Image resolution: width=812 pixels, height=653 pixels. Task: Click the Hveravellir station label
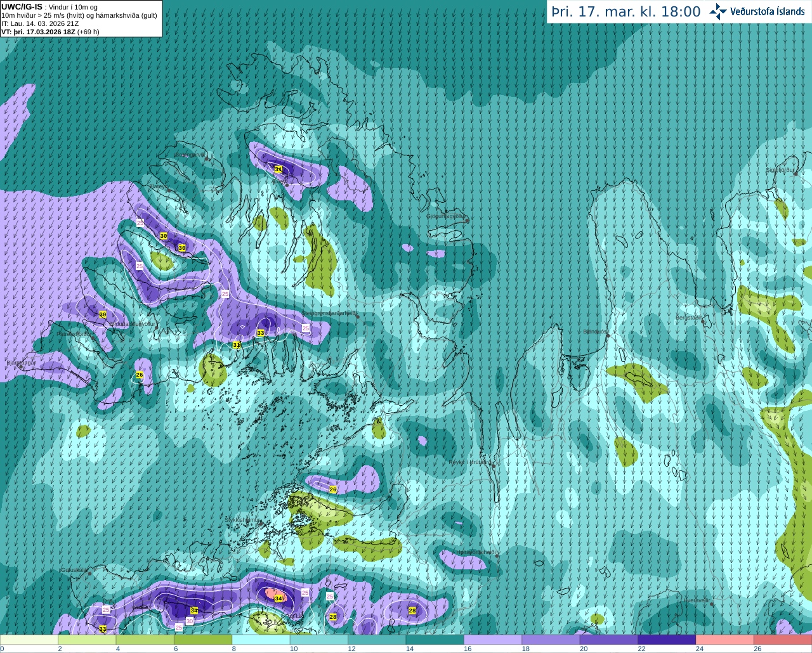click(x=697, y=600)
